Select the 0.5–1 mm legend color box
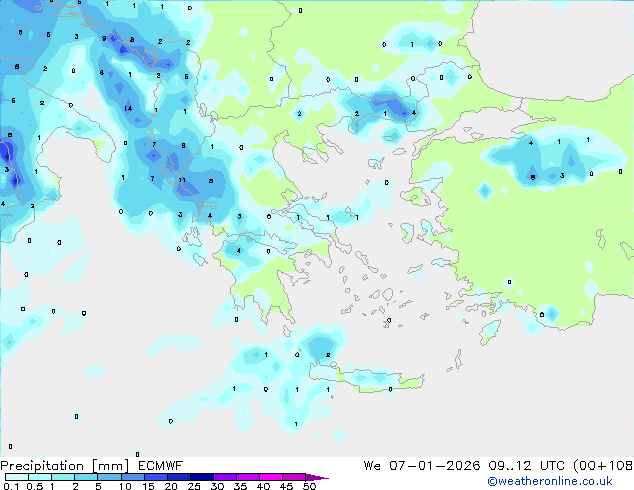The width and height of the screenshot is (634, 490). [40, 477]
